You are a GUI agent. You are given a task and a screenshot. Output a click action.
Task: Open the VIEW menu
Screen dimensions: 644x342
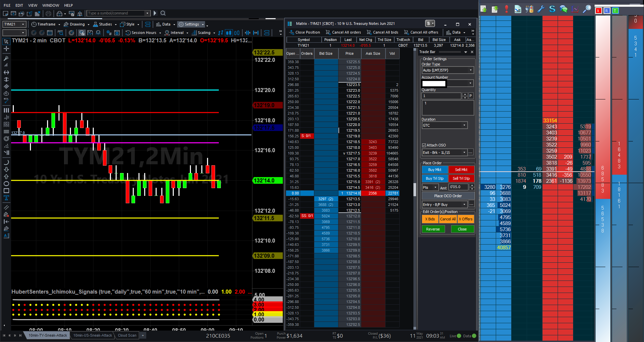33,5
